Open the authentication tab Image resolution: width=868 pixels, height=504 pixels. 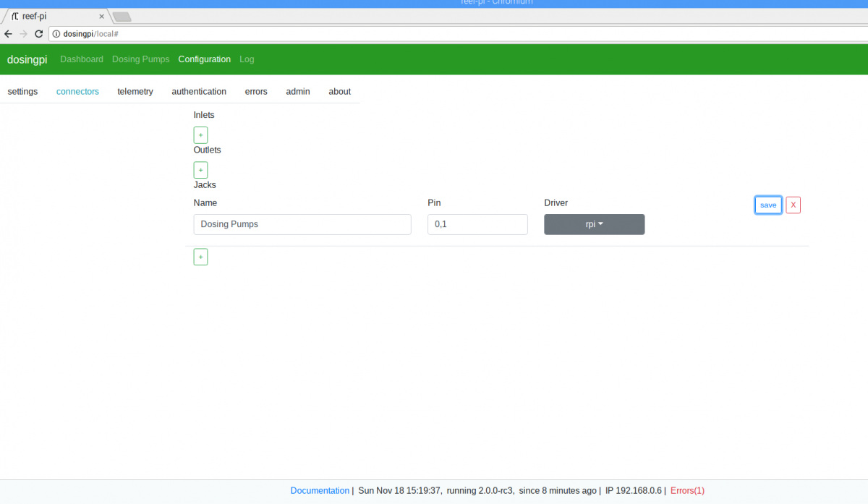pos(199,91)
